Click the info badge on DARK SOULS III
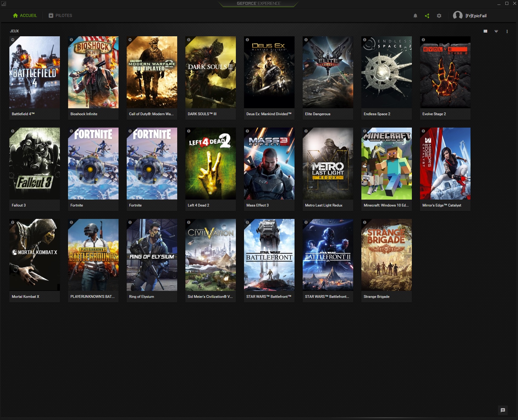The width and height of the screenshot is (518, 420). (x=188, y=40)
